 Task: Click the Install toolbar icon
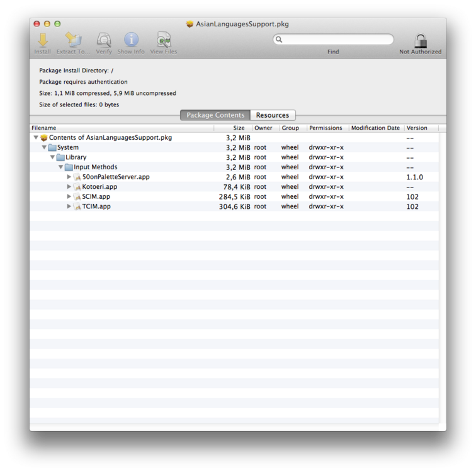(43, 40)
